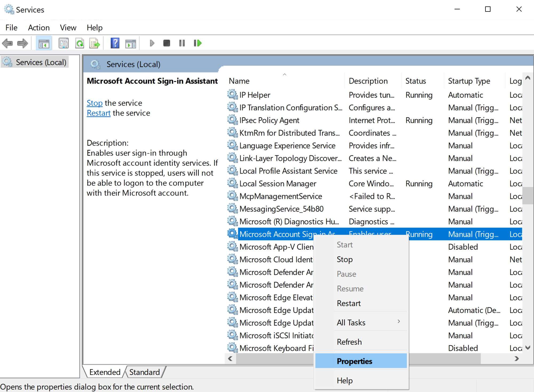The height and width of the screenshot is (392, 534).
Task: Click the Stop the service link
Action: [x=94, y=103]
